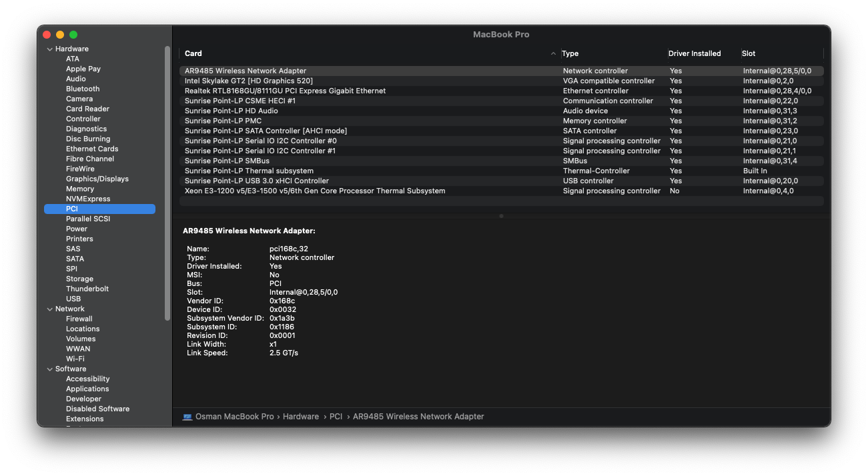This screenshot has width=868, height=476.
Task: Sort by the Driver Installed column header
Action: (x=695, y=53)
